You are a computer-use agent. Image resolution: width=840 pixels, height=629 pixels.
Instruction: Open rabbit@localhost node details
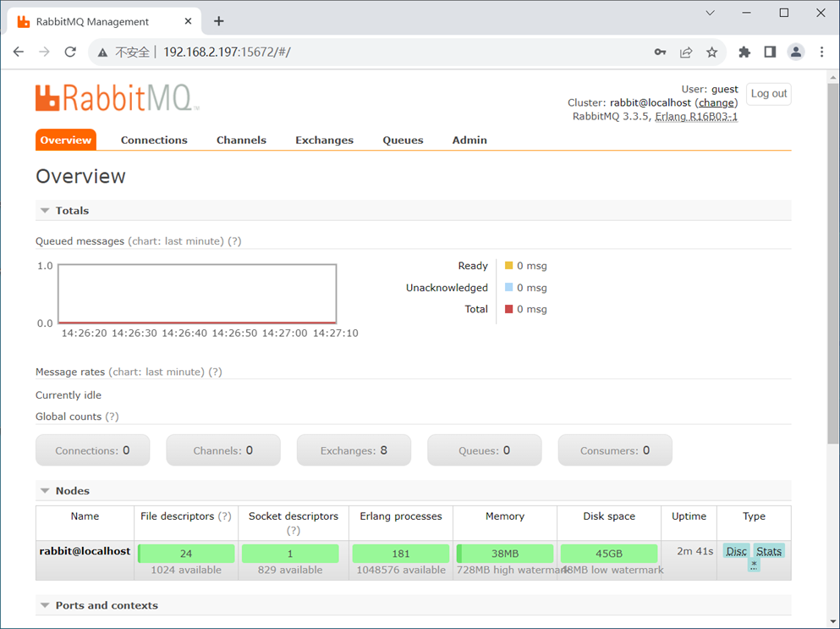[x=85, y=551]
